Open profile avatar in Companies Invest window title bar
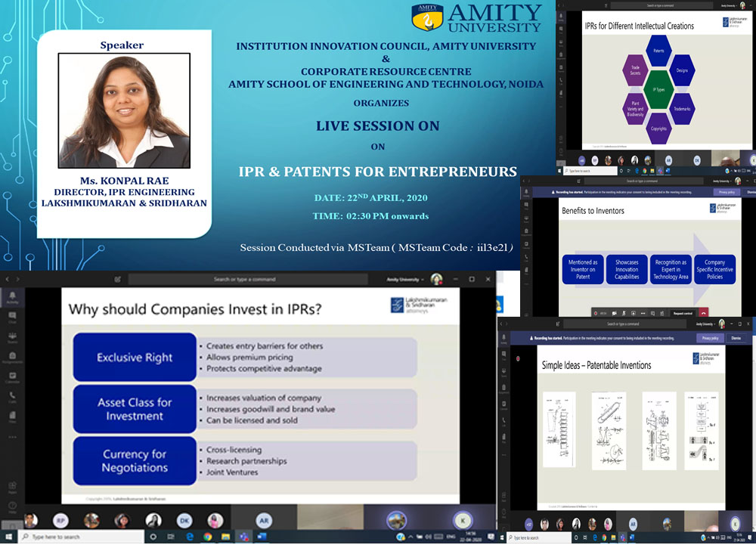The image size is (756, 545). pyautogui.click(x=436, y=279)
